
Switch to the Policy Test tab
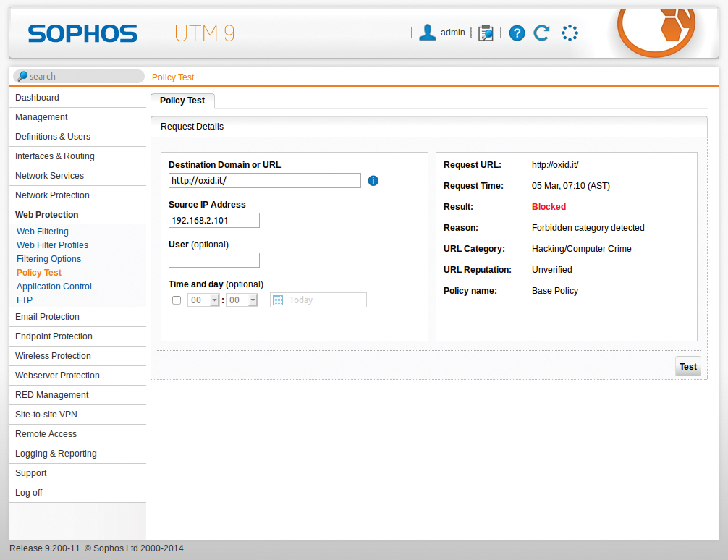[182, 101]
